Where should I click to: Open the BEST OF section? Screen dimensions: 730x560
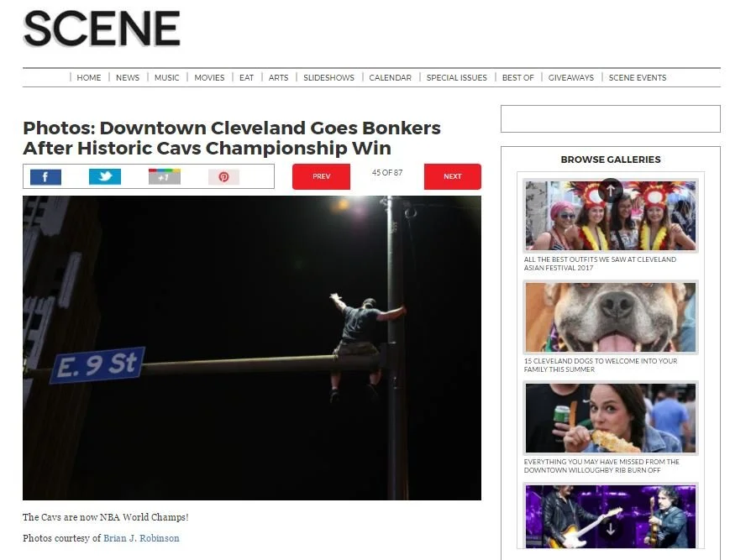coord(517,78)
